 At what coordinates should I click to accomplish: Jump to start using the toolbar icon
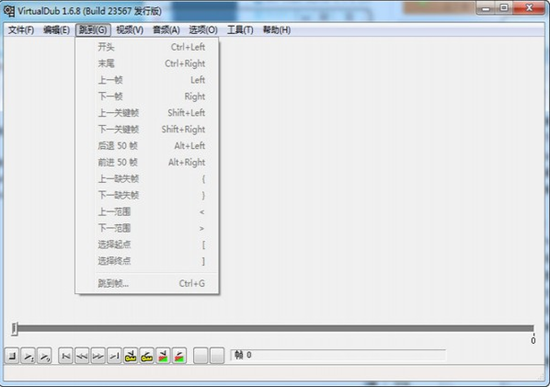[66, 356]
